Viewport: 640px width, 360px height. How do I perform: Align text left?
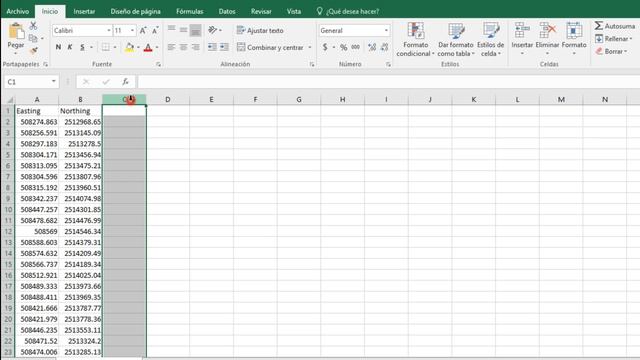tap(171, 47)
